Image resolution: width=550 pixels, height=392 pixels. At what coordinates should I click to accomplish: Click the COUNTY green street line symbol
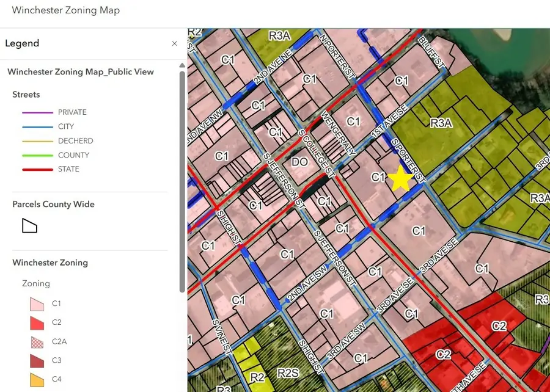[x=37, y=155]
